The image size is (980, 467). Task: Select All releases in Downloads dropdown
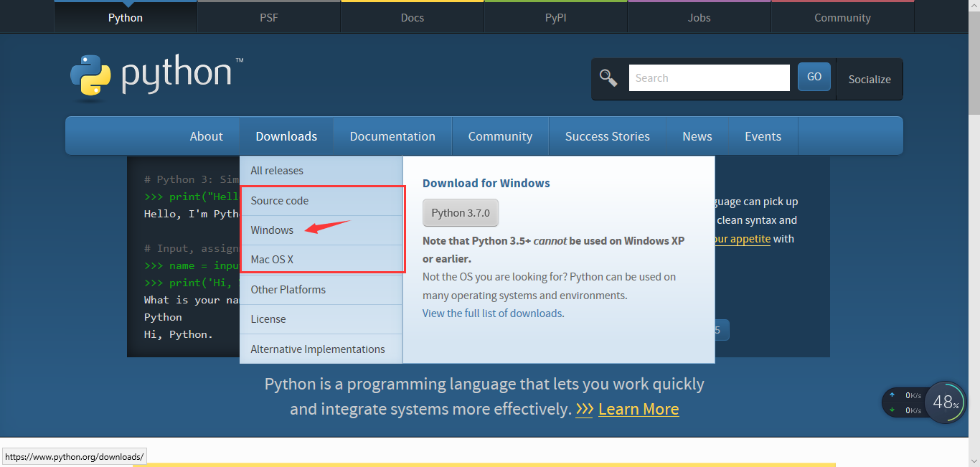[321, 171]
